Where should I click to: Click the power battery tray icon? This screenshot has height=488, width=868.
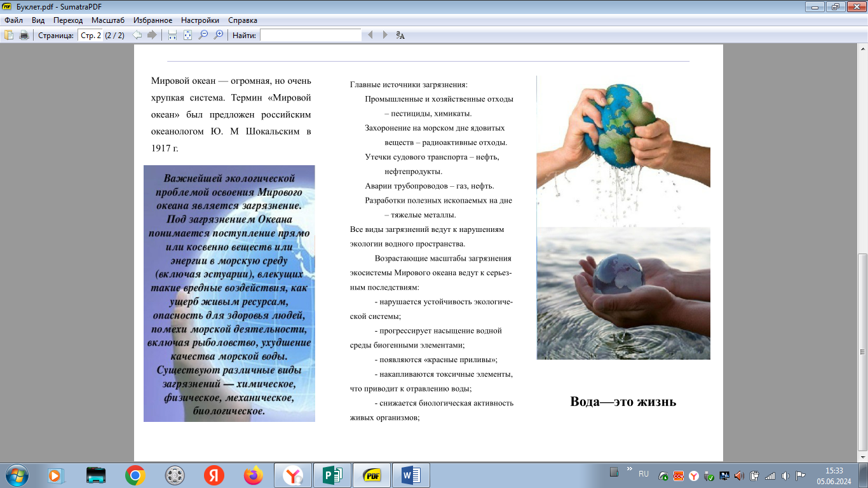[x=754, y=476]
